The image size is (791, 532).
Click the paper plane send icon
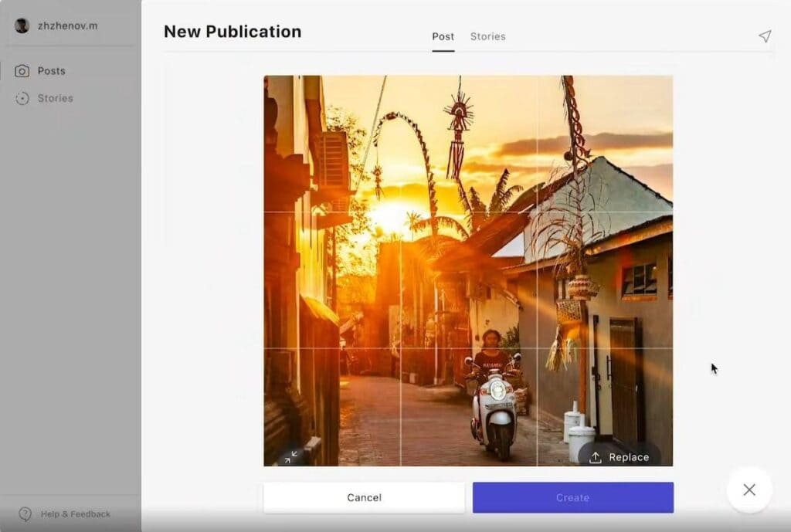coord(765,36)
